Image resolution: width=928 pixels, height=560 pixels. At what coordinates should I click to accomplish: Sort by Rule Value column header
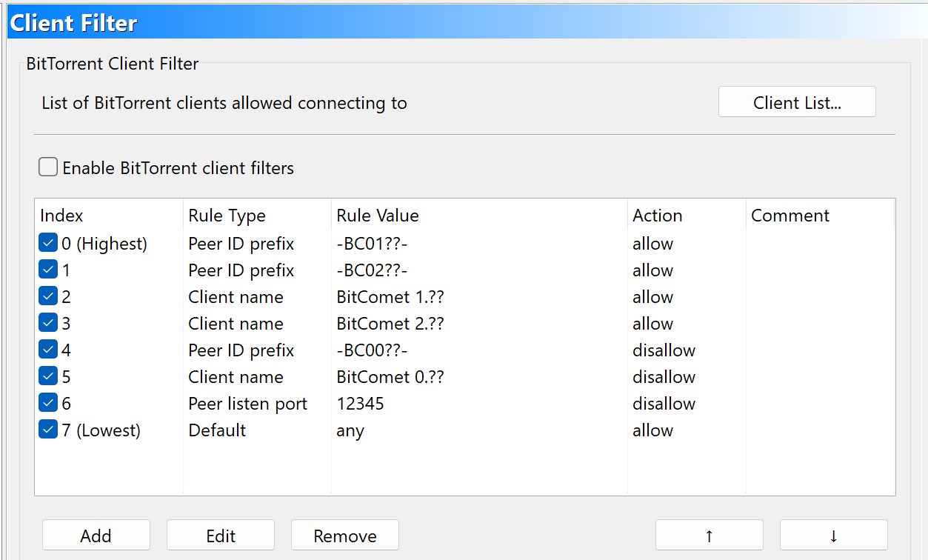point(479,216)
